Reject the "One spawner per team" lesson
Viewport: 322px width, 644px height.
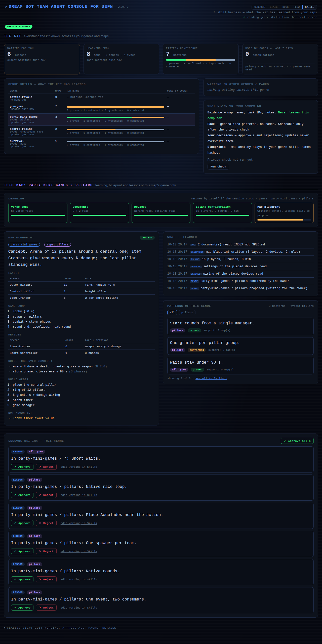coord(46,551)
